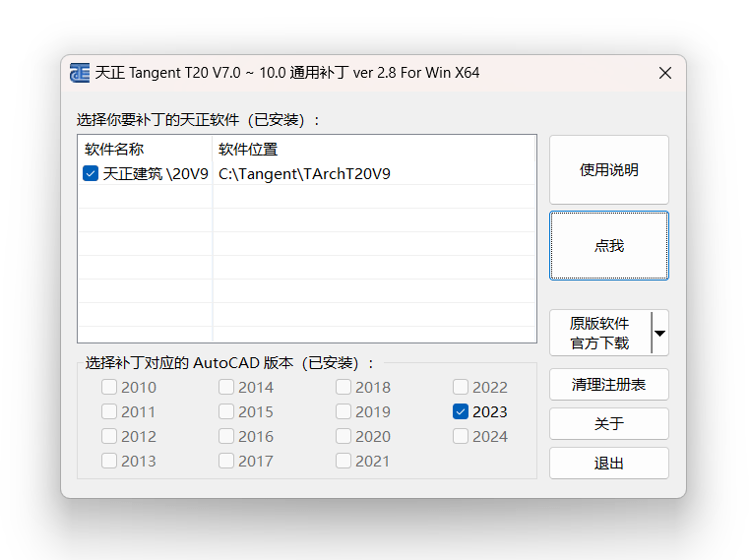Click the Tangent app icon in title bar
The image size is (749, 560).
click(x=80, y=73)
